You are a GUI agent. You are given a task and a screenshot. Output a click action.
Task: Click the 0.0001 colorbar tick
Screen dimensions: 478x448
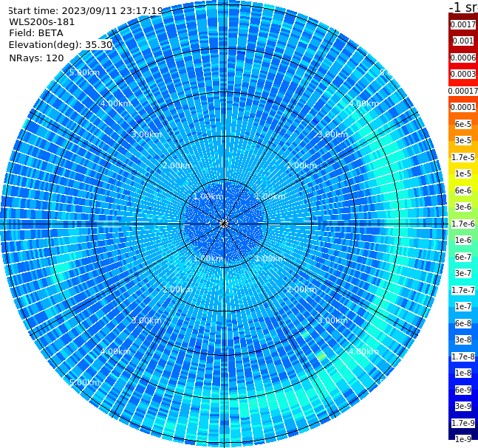click(463, 107)
